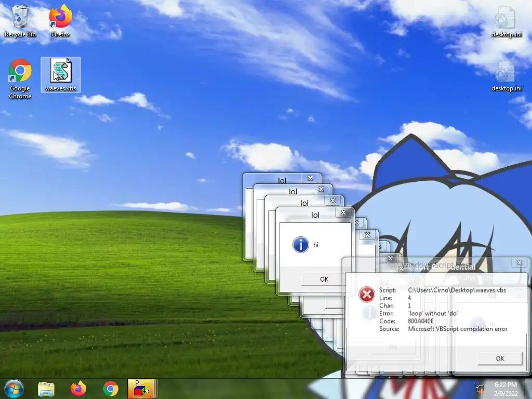Select the Recycle Bin desktop icon
The height and width of the screenshot is (399, 532).
20,21
